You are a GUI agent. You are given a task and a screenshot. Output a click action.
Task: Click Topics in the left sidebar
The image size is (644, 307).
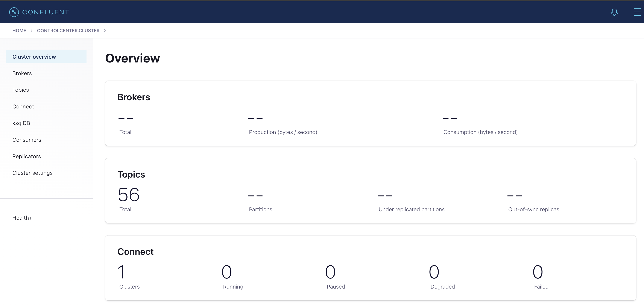[20, 90]
